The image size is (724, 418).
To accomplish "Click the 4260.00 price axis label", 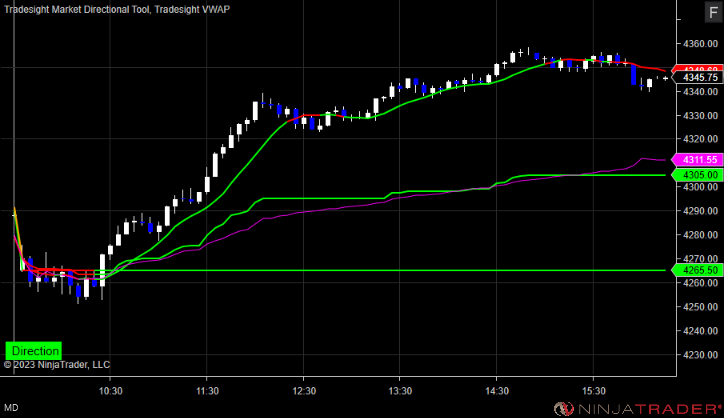I will pyautogui.click(x=700, y=283).
